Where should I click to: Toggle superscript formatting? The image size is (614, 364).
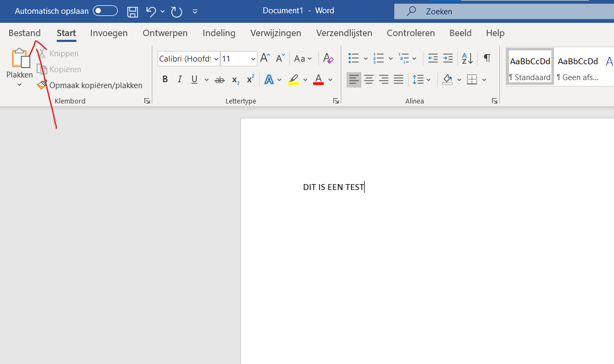tap(250, 79)
